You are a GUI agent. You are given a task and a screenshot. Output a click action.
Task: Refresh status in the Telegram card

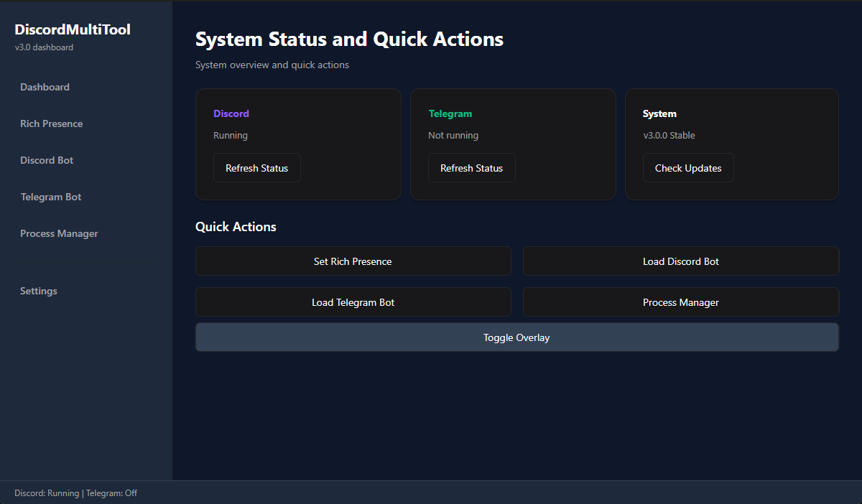pyautogui.click(x=471, y=168)
